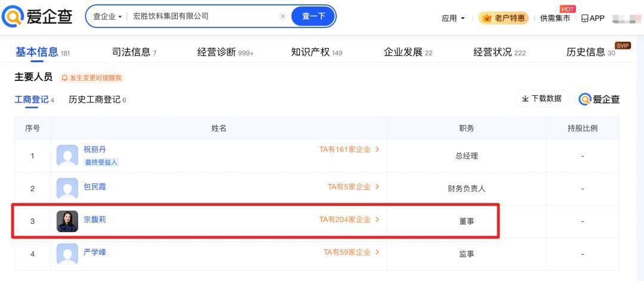This screenshot has height=281, width=644.
Task: Click 祝丽丹's avatar placeholder icon
Action: click(67, 155)
